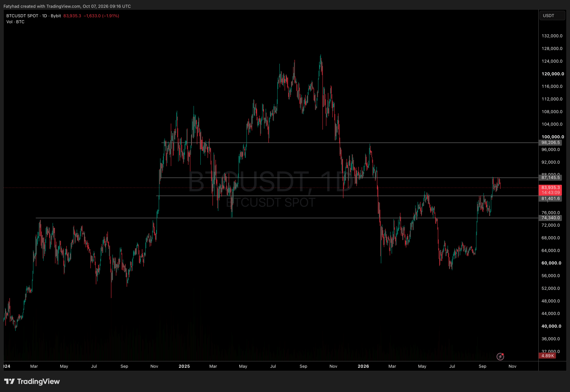Click the TradingView logo at the bottom left
Image resolution: width=570 pixels, height=392 pixels.
point(32,382)
